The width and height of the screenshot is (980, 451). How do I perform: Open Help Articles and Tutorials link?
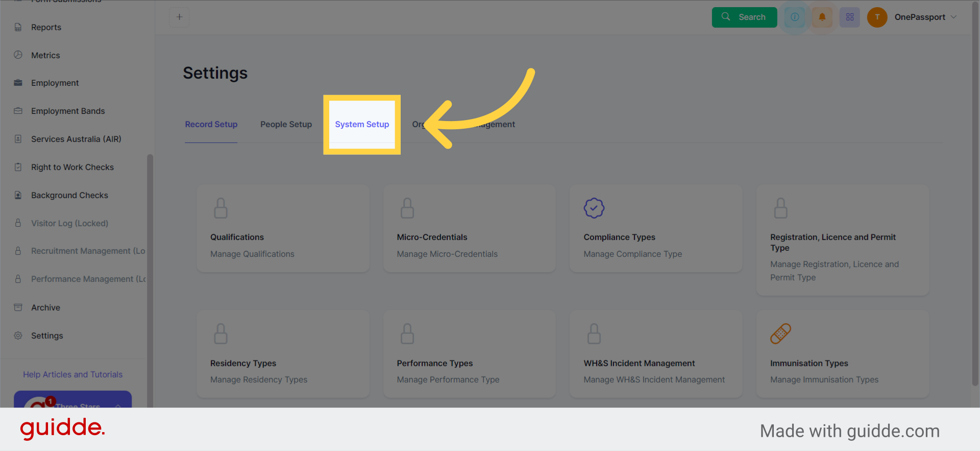pyautogui.click(x=72, y=374)
